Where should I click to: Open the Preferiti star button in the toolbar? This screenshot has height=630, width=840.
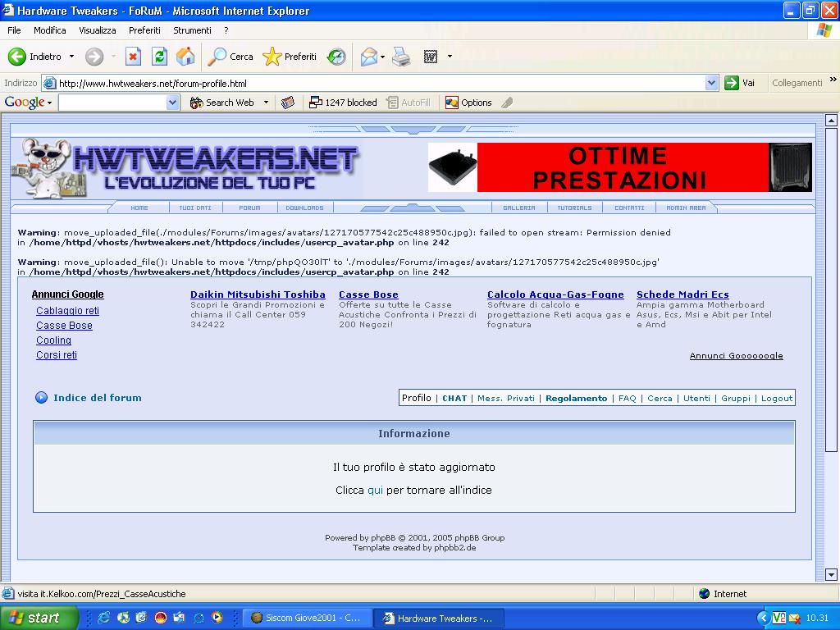click(x=290, y=57)
